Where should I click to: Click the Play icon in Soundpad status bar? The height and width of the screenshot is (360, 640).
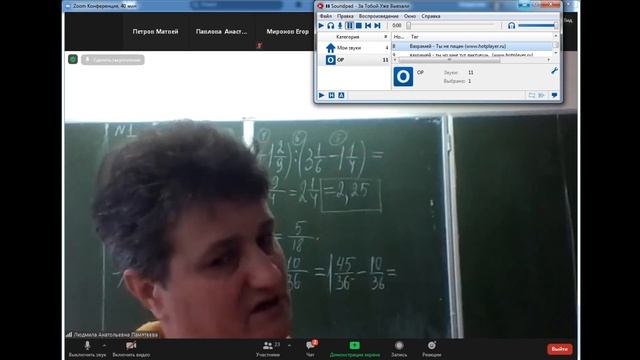click(x=322, y=95)
